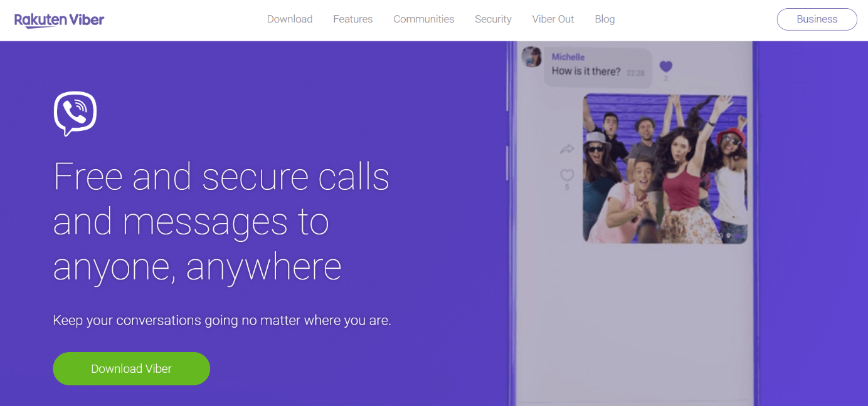Open the Features page
Image resolution: width=868 pixels, height=406 pixels.
[x=352, y=19]
